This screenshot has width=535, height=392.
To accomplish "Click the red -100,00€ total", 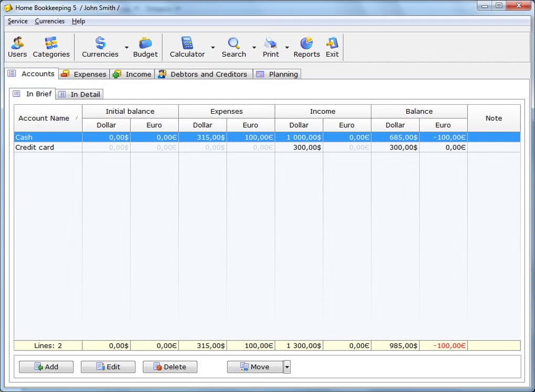I will click(x=450, y=346).
